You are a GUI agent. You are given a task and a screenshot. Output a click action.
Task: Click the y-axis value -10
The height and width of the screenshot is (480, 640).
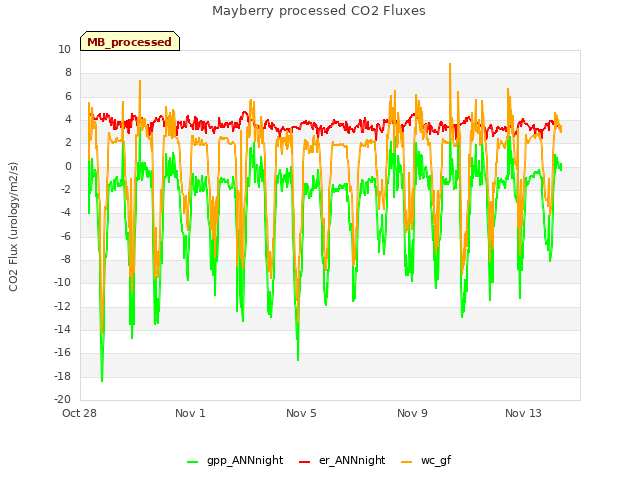click(x=62, y=282)
